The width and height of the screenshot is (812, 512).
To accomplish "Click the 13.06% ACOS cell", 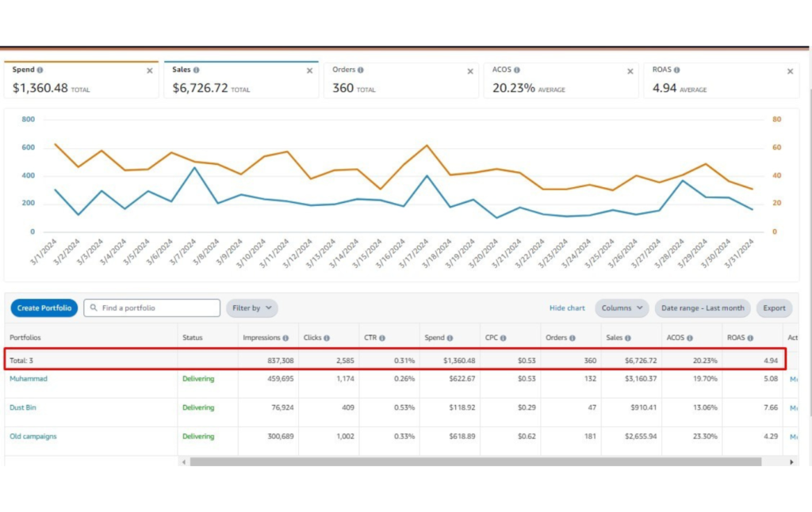I will point(705,407).
